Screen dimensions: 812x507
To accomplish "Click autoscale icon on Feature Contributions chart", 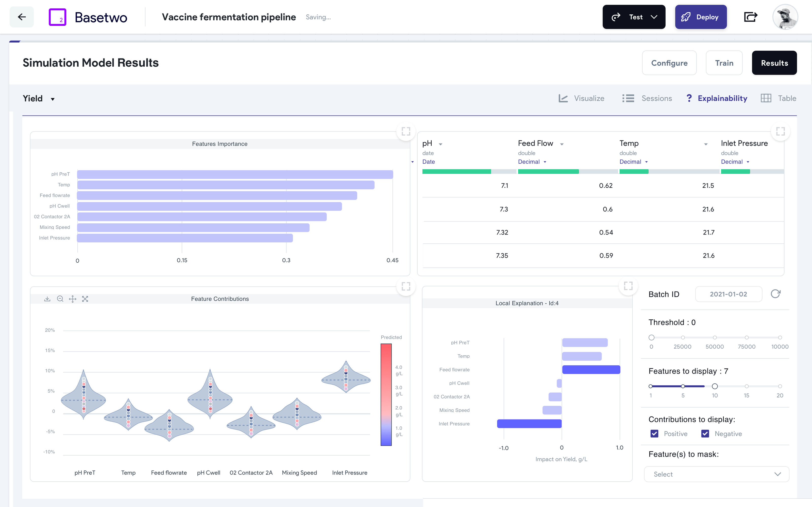I will [x=85, y=299].
